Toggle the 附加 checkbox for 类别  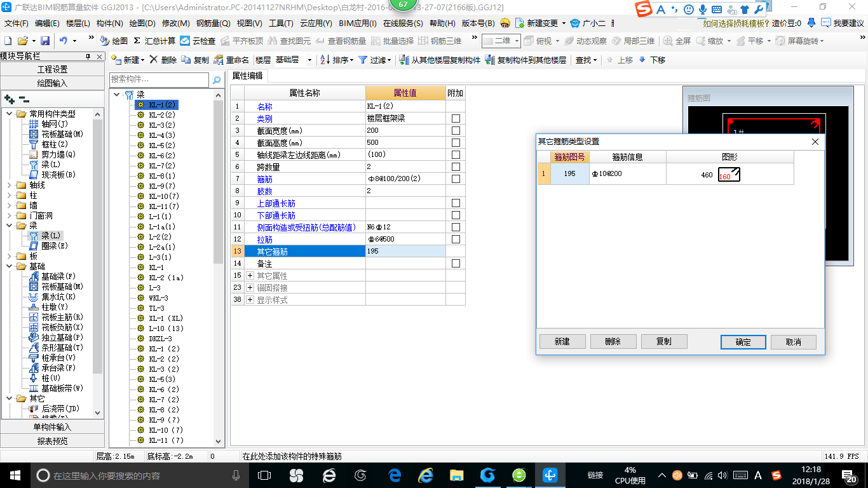tap(456, 119)
